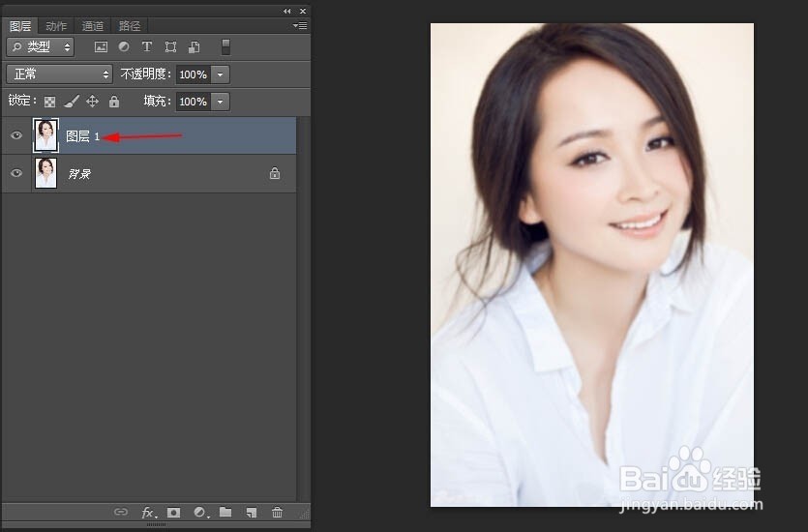Delete layer with trash icon
Image resolution: width=808 pixels, height=532 pixels.
click(x=277, y=512)
